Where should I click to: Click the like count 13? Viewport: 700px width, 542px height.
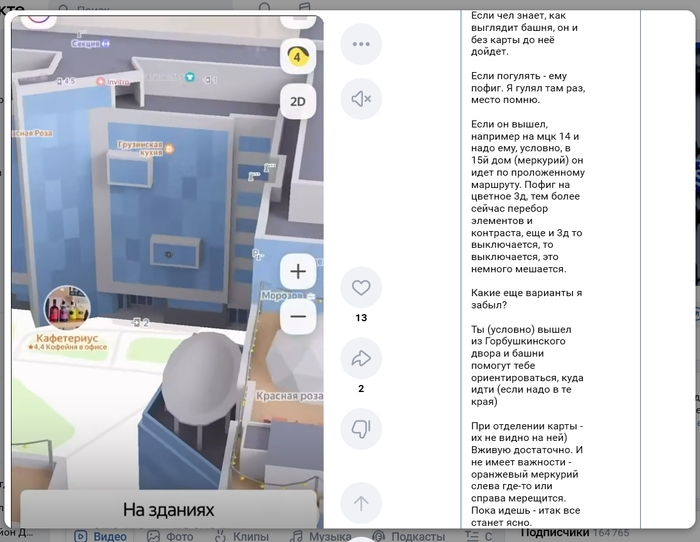(x=361, y=318)
